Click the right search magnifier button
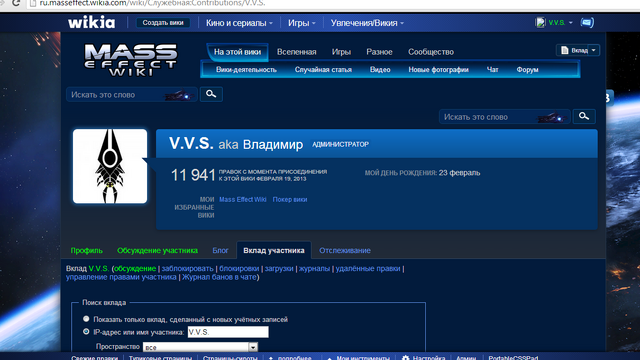The width and height of the screenshot is (640, 360). [584, 116]
